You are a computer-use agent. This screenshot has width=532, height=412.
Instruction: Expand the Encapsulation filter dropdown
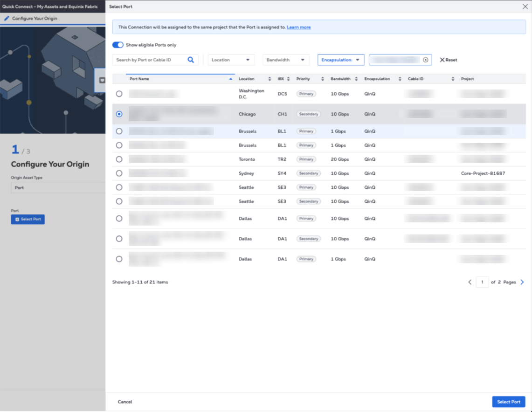340,60
